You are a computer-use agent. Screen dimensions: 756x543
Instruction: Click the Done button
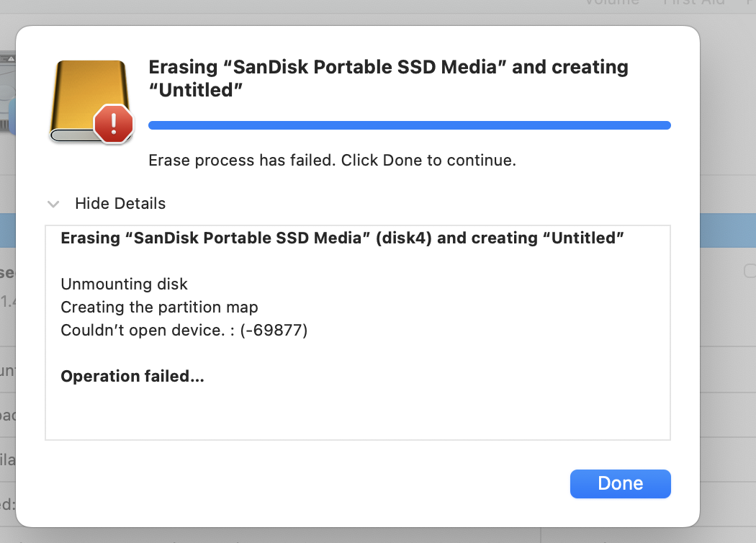tap(620, 483)
